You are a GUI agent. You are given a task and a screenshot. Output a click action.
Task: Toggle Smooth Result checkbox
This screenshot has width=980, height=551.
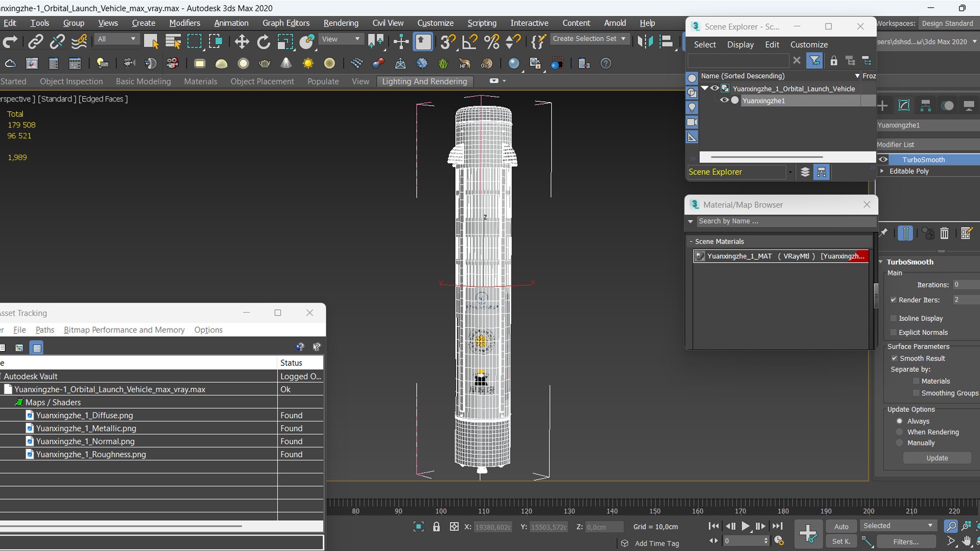coord(894,358)
